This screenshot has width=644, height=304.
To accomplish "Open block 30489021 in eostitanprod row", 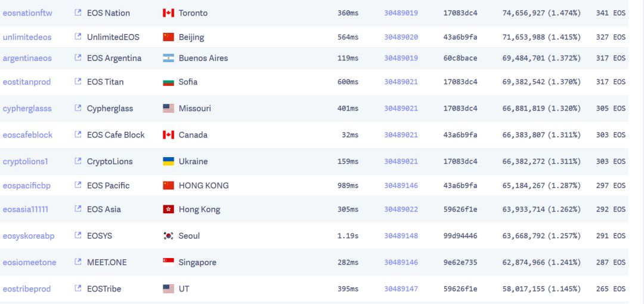I will click(401, 82).
